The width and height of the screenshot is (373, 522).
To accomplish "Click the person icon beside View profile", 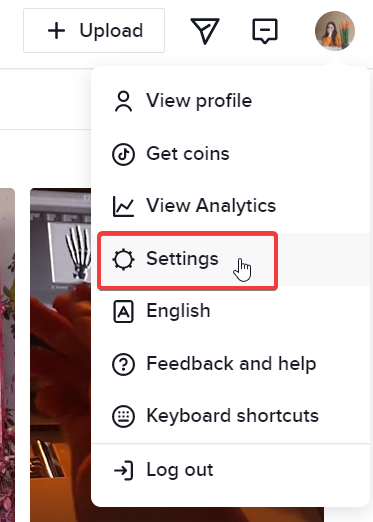I will (123, 101).
